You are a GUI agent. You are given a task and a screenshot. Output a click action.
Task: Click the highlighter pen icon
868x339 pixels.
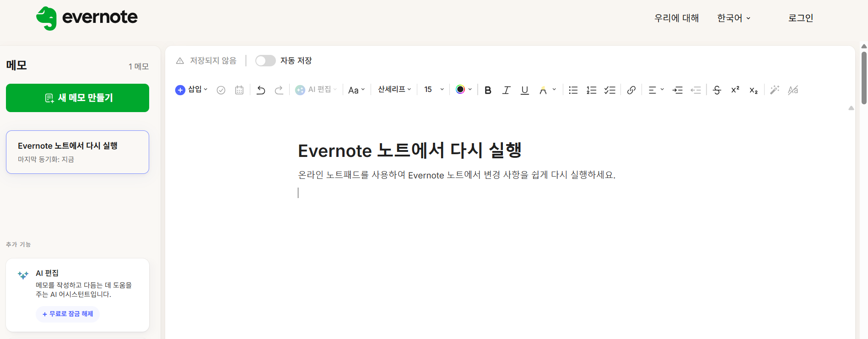[x=543, y=90]
